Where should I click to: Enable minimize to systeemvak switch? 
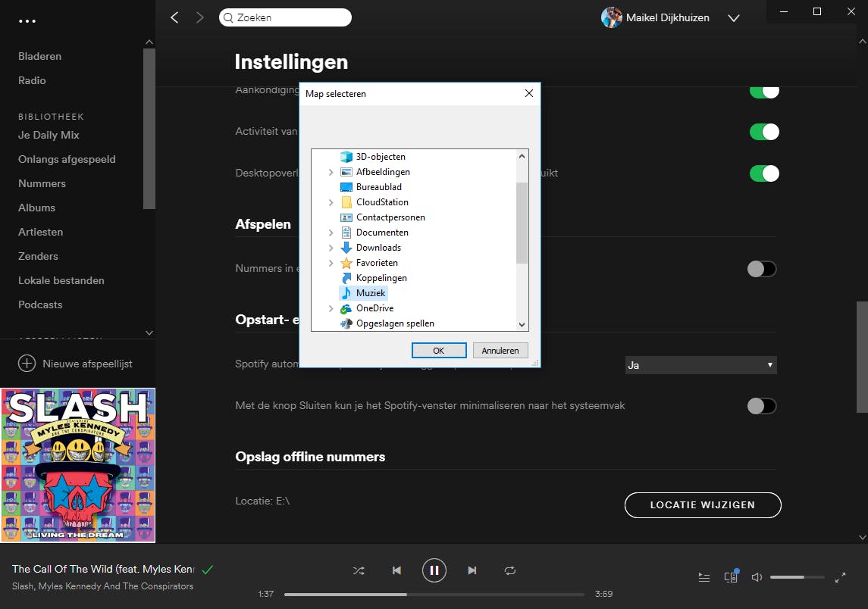click(762, 406)
